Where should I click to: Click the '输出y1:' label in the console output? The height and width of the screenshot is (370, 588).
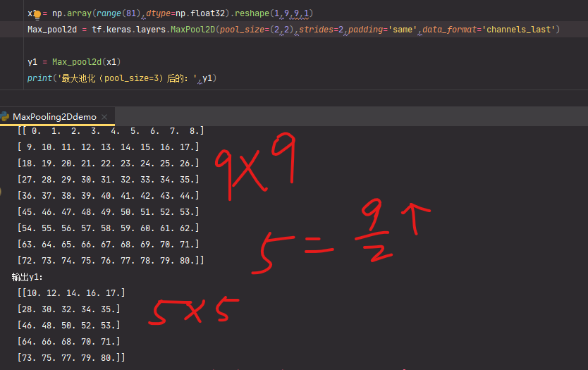click(27, 277)
